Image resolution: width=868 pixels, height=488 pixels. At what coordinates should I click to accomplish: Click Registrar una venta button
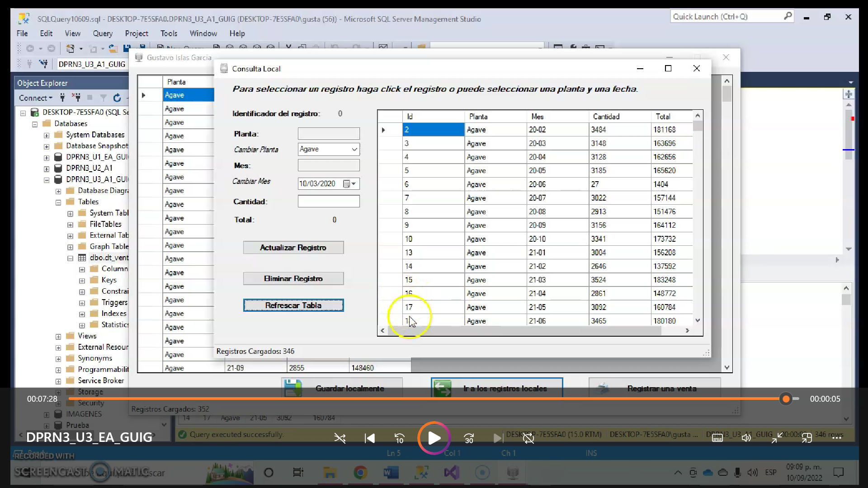pos(655,388)
